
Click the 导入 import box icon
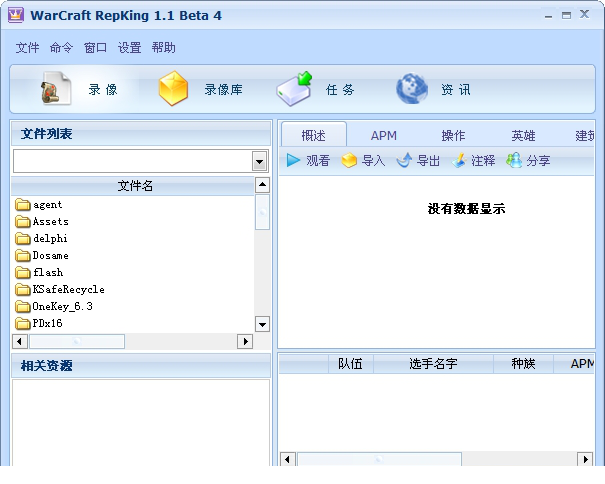[349, 160]
